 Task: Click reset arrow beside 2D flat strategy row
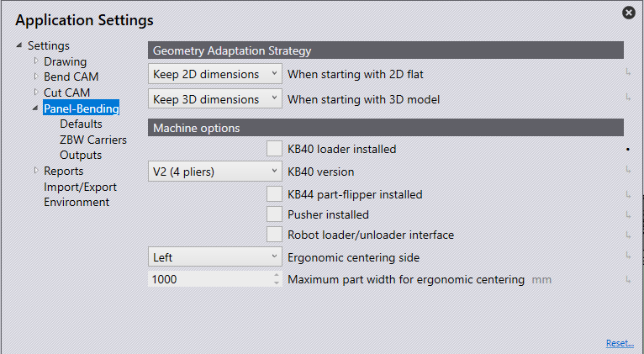pyautogui.click(x=627, y=74)
